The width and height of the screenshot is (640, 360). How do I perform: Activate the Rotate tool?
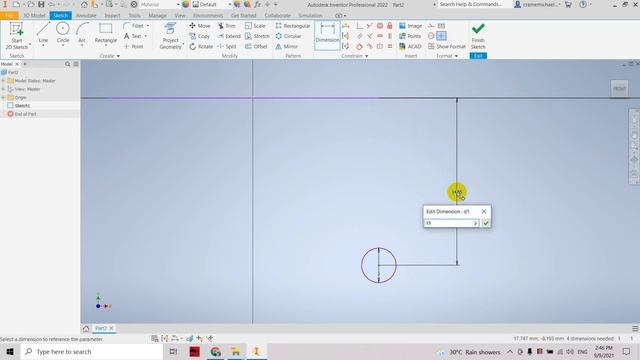pyautogui.click(x=201, y=47)
